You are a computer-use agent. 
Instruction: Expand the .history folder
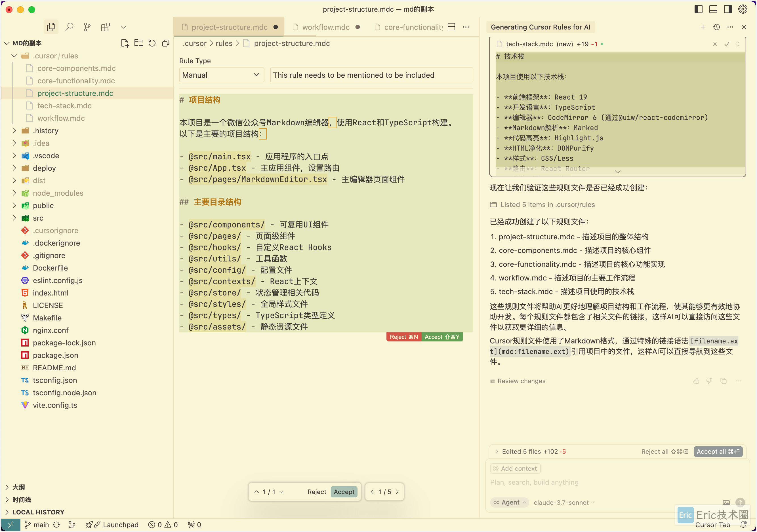[14, 130]
